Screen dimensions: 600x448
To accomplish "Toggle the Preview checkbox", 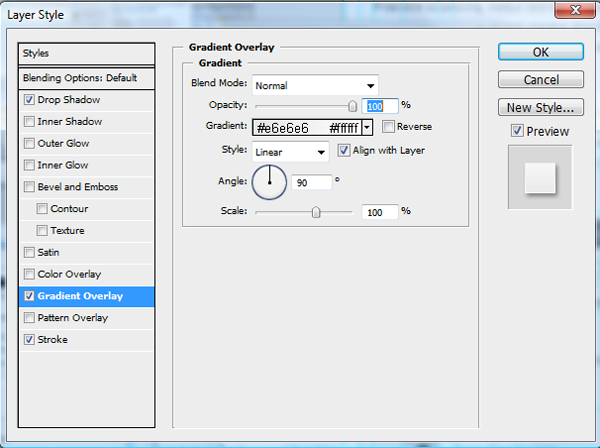I will pyautogui.click(x=517, y=131).
